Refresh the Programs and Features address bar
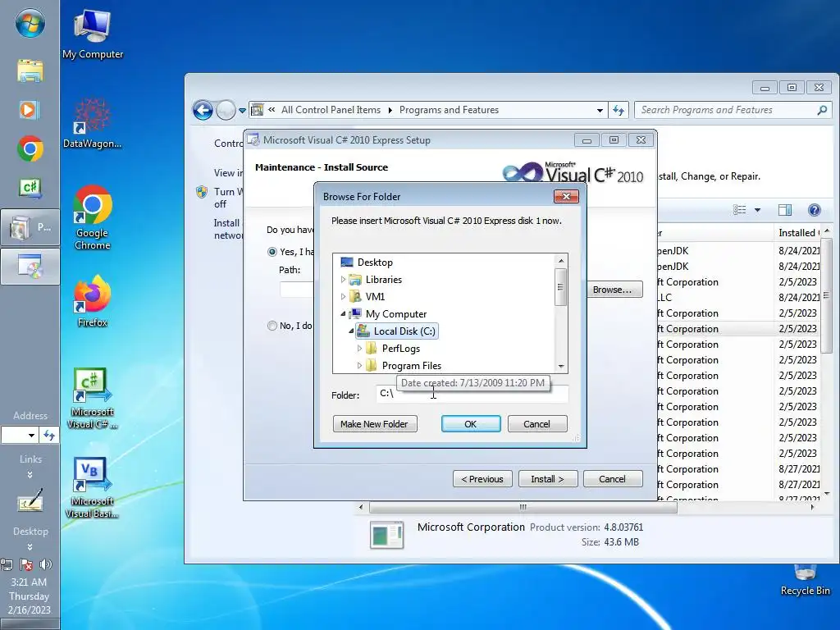 pyautogui.click(x=619, y=111)
